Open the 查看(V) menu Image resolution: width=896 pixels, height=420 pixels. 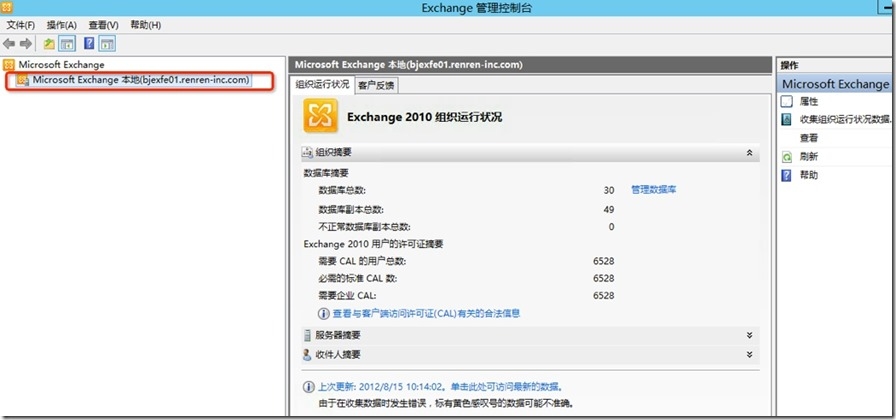103,25
